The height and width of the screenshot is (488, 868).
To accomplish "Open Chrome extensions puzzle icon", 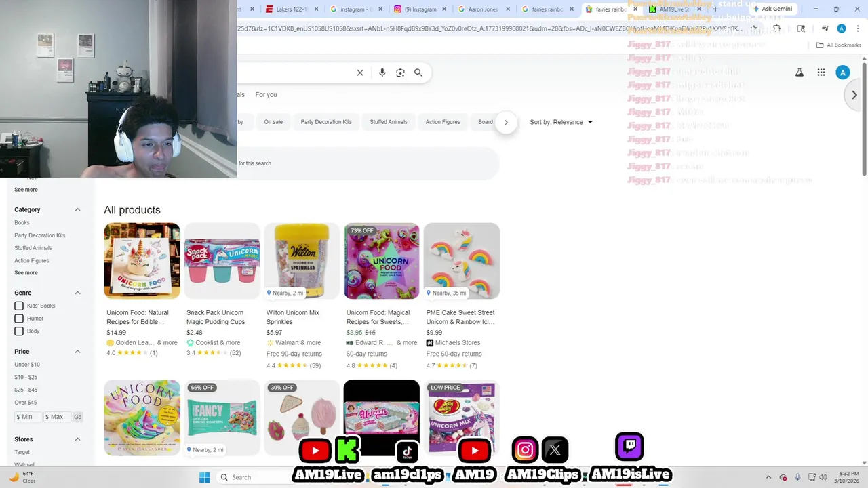I will tap(777, 28).
